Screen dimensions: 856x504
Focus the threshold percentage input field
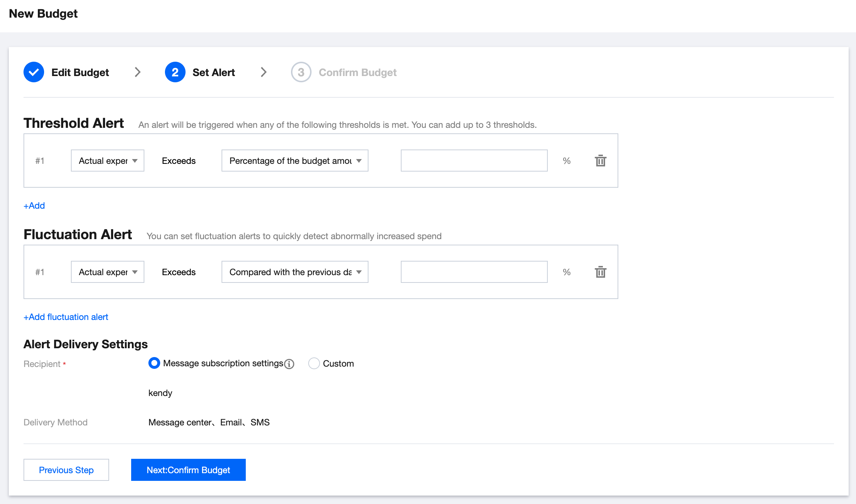(x=474, y=161)
